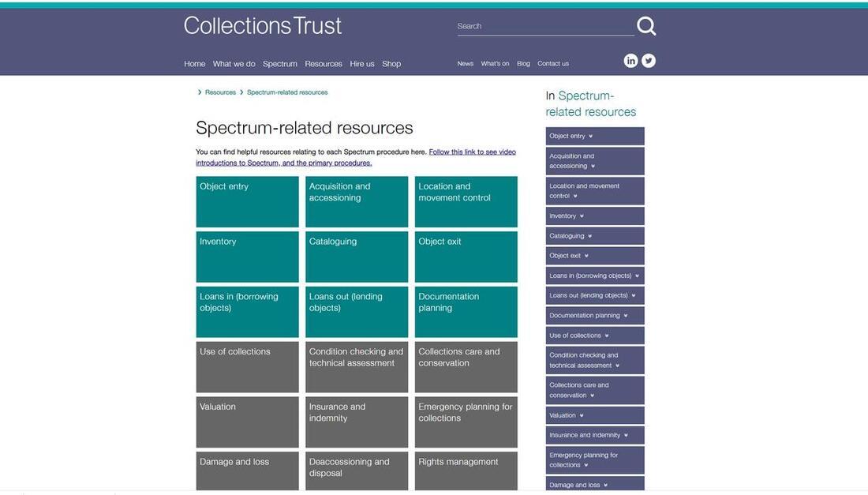Viewport: 868px width, 495px height.
Task: Open the Inventory tile
Action: pos(248,257)
